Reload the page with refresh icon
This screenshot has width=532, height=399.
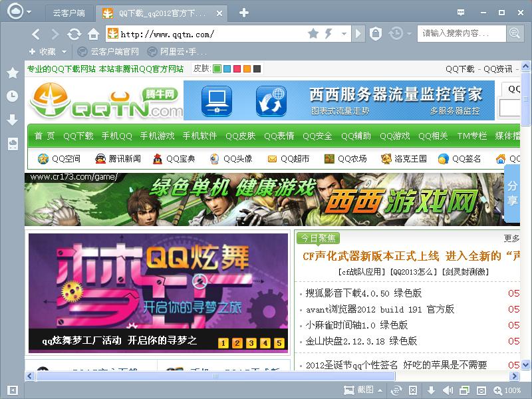point(74,35)
